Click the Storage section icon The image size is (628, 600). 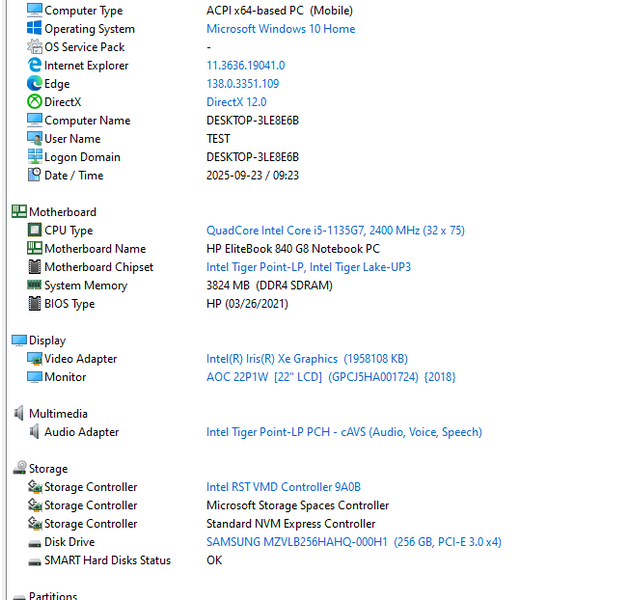click(19, 468)
